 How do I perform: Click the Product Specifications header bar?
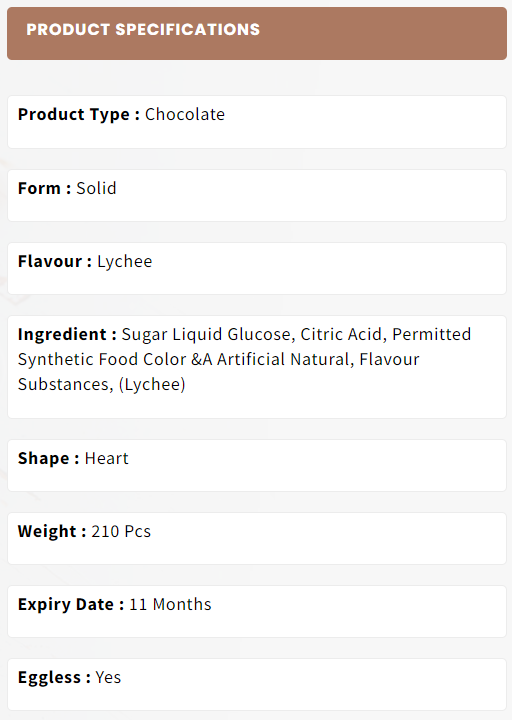pyautogui.click(x=257, y=34)
